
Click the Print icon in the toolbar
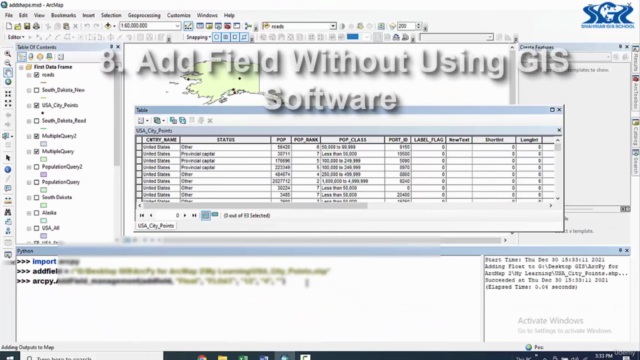(36, 26)
